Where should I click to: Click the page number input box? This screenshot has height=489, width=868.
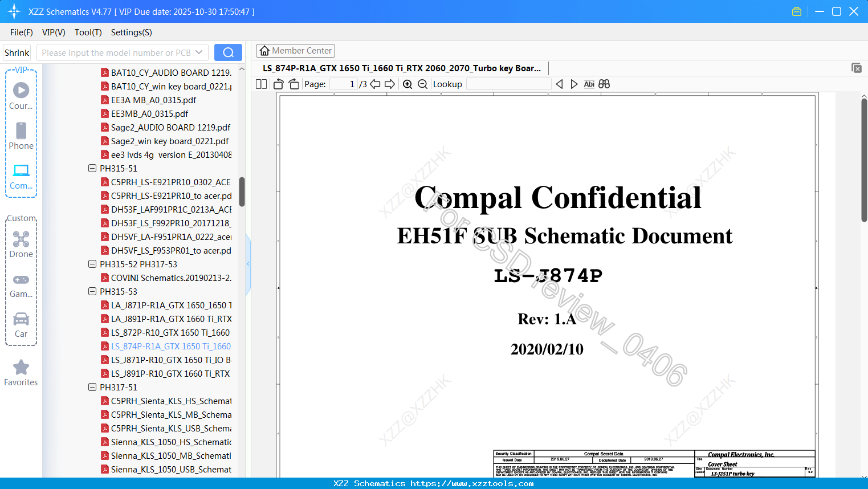point(344,84)
